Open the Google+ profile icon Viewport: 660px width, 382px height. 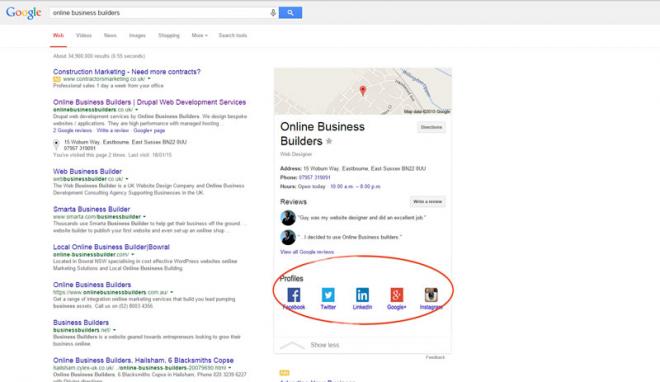click(397, 294)
